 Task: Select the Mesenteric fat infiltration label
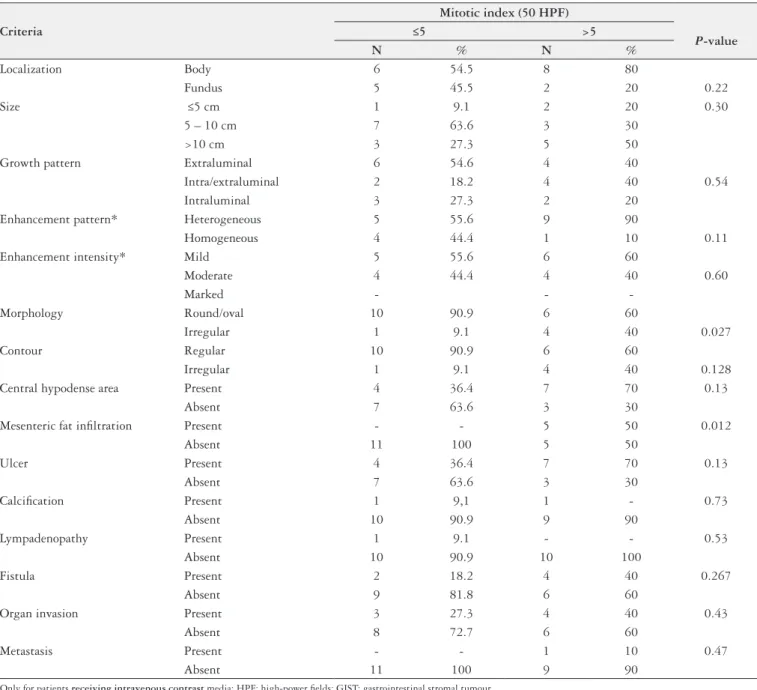click(x=66, y=426)
